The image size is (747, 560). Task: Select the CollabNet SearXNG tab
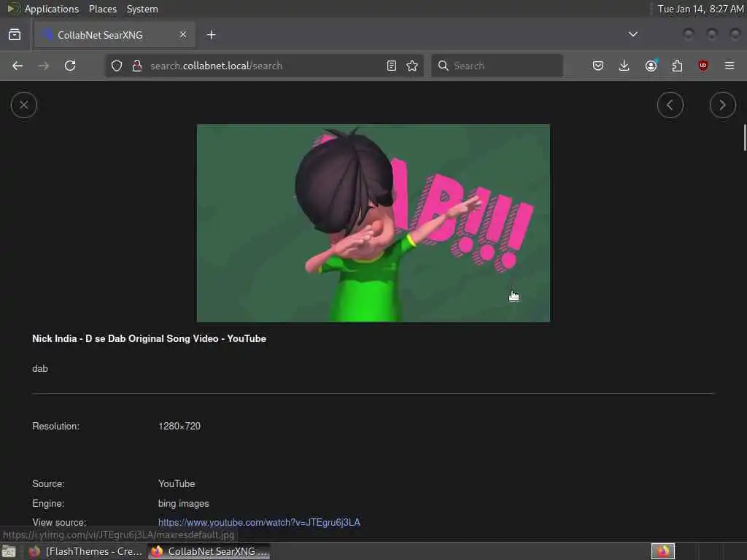coord(115,35)
